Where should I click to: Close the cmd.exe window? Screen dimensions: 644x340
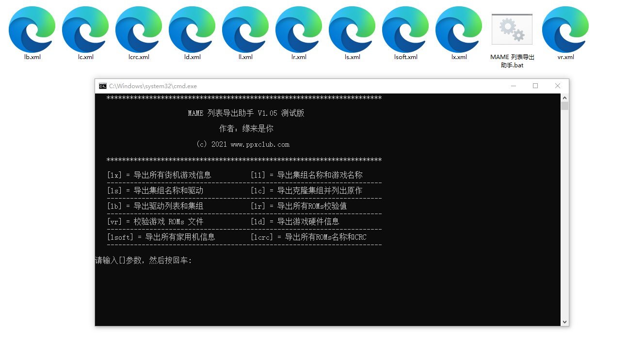pyautogui.click(x=558, y=86)
